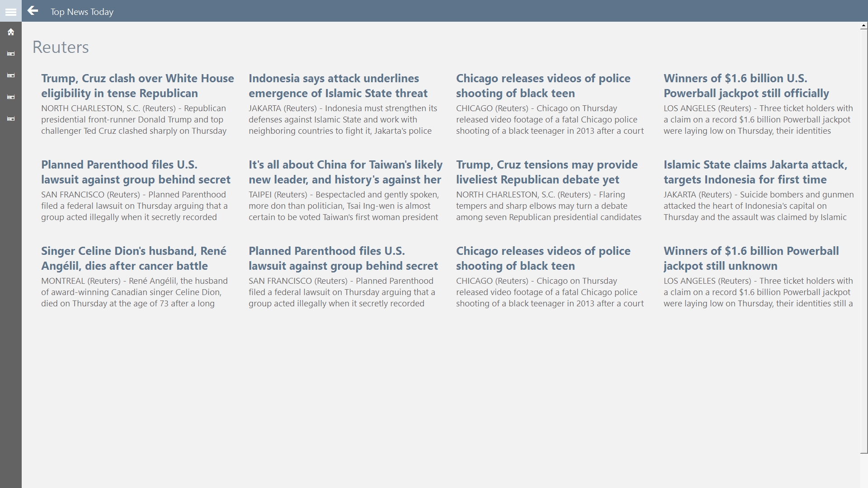Click the scrollbar up arrow

pos(863,26)
